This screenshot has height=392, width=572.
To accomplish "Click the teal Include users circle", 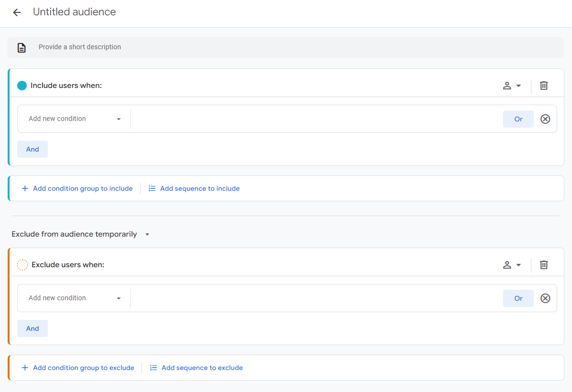I will point(22,86).
